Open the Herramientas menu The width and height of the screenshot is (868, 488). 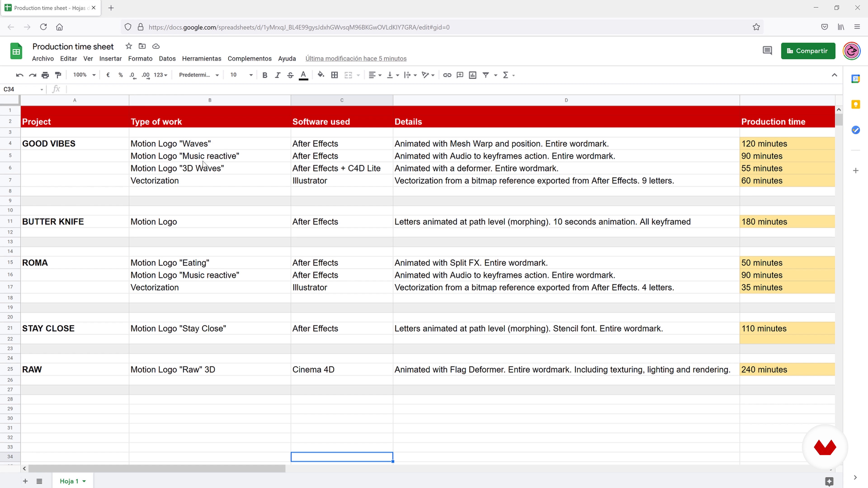[201, 59]
